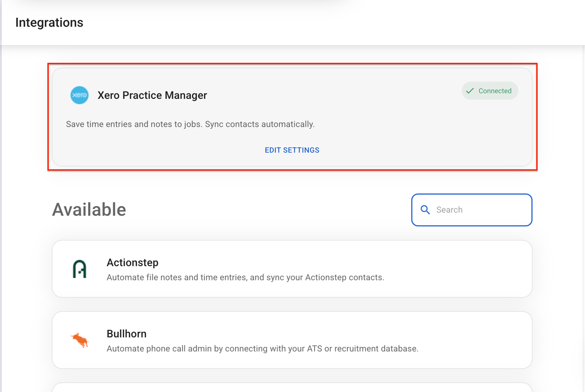
Task: Click the Actionstep name label
Action: click(x=132, y=262)
